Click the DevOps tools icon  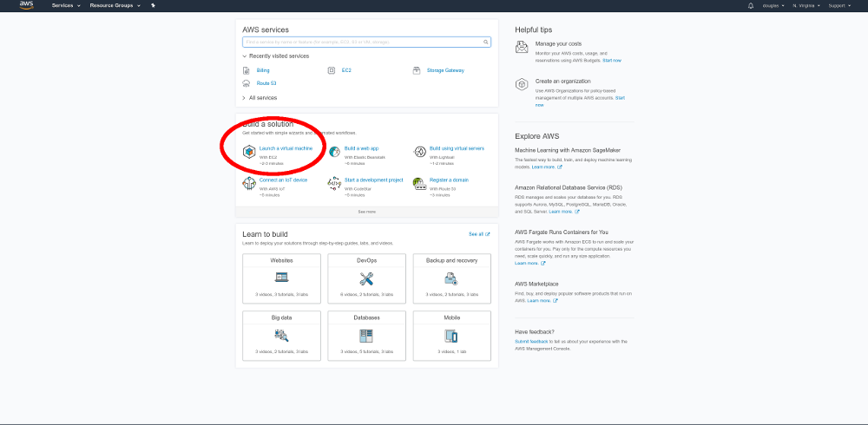tap(366, 278)
